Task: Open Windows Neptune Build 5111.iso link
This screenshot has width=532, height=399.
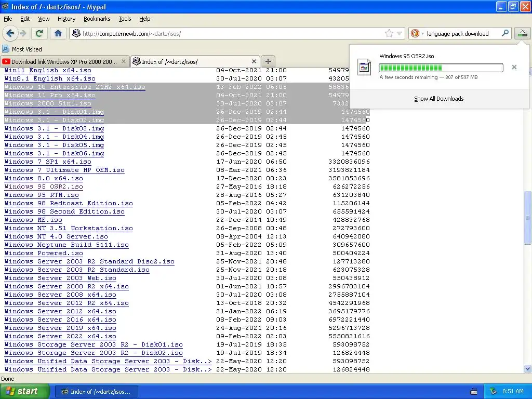Action: pos(66,245)
